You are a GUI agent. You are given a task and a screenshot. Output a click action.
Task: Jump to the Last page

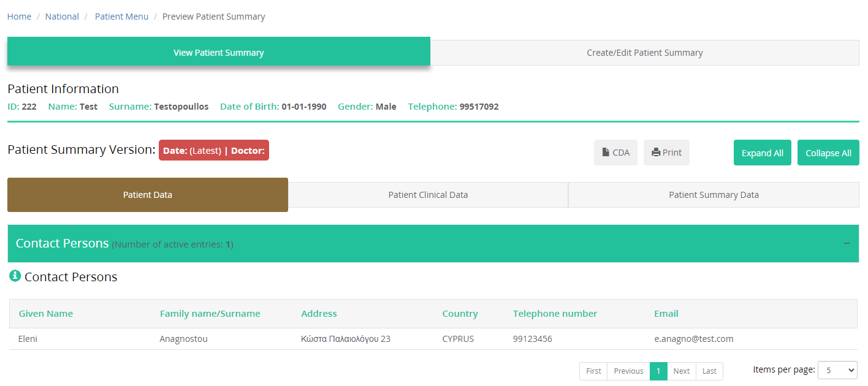pyautogui.click(x=709, y=371)
